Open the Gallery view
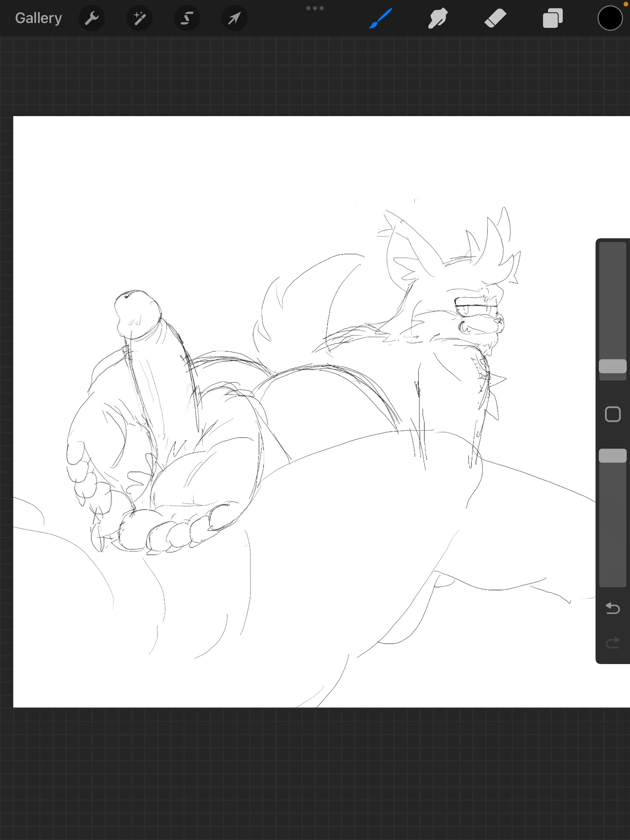 tap(38, 18)
